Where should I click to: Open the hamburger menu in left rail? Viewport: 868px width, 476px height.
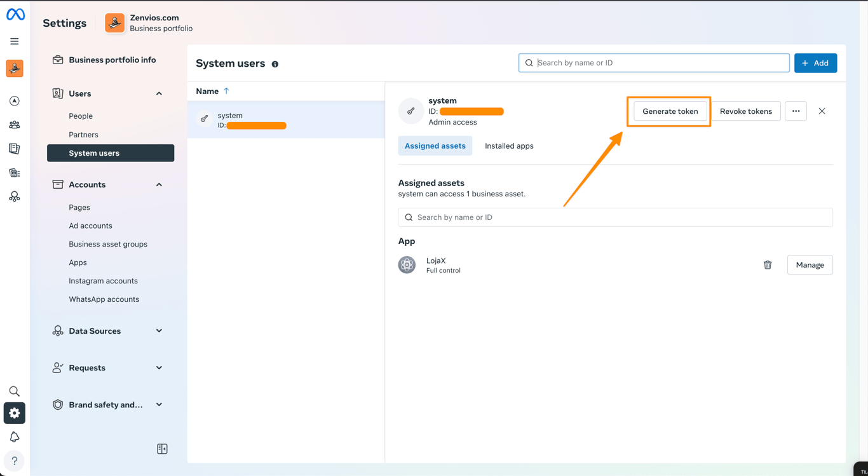click(15, 41)
